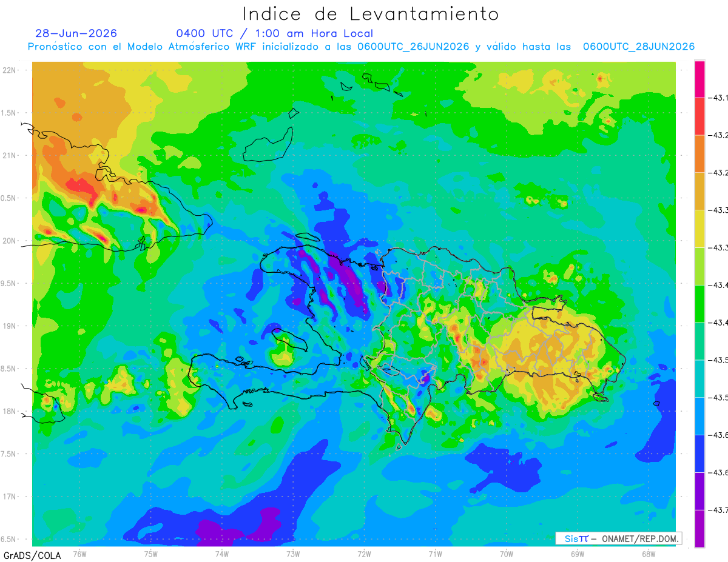Image resolution: width=728 pixels, height=562 pixels.
Task: Click the "18N" latitude label
Action: tap(10, 412)
